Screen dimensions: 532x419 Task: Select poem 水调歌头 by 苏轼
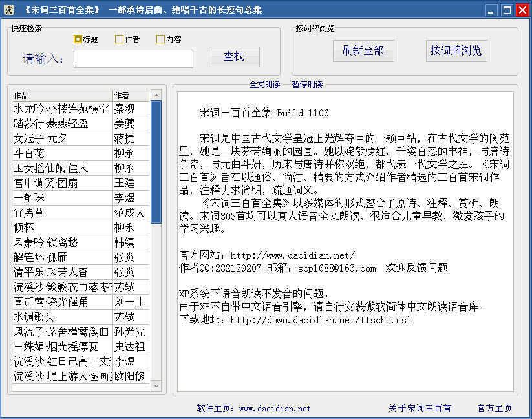point(61,317)
